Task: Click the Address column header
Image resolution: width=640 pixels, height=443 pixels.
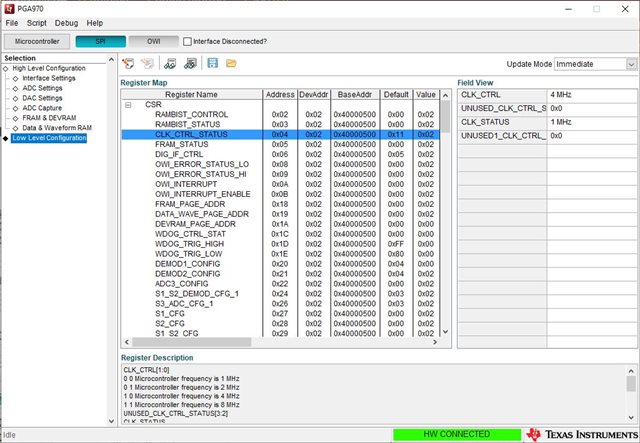Action: tap(280, 95)
